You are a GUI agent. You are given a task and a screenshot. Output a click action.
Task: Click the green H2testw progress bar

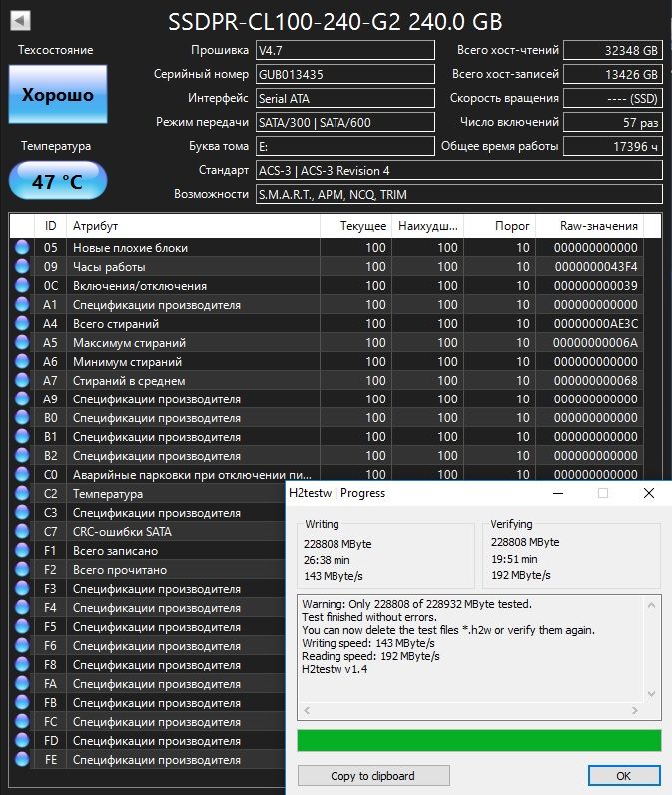pos(479,741)
